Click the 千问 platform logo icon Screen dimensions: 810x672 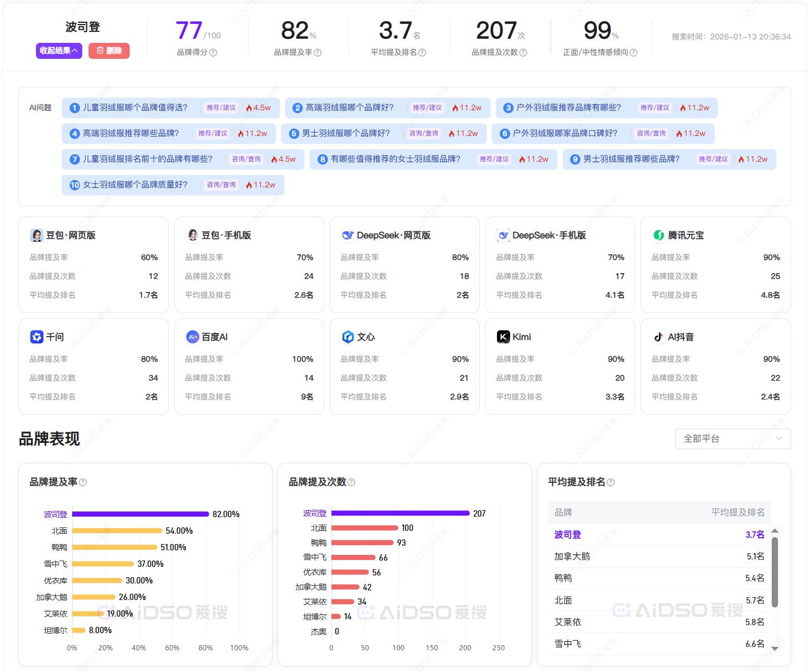point(37,337)
